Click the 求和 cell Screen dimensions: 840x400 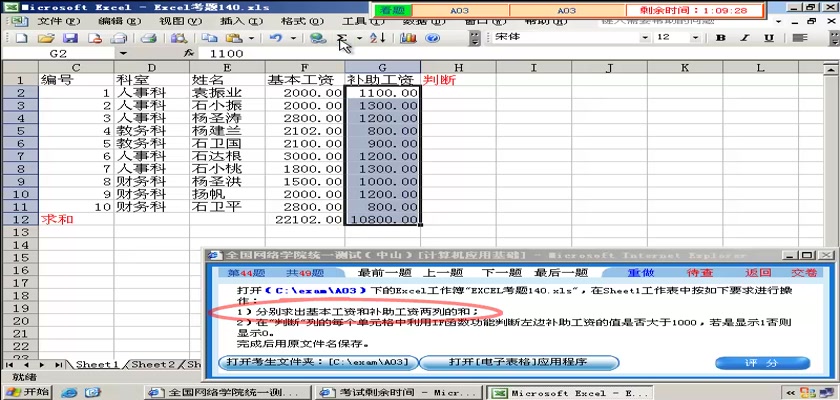pos(76,220)
